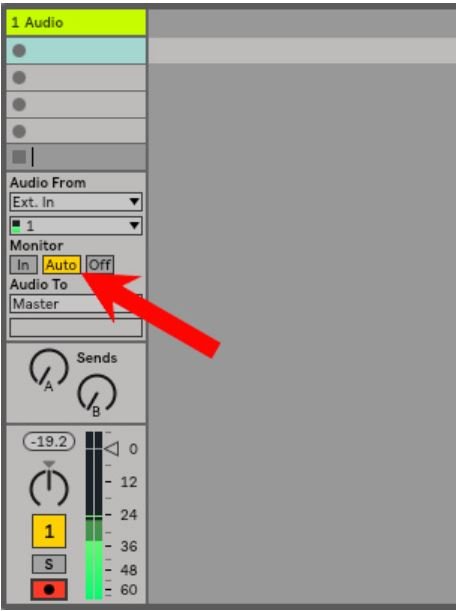Image resolution: width=456 pixels, height=611 pixels.
Task: Set Monitor to Off
Action: pyautogui.click(x=100, y=265)
